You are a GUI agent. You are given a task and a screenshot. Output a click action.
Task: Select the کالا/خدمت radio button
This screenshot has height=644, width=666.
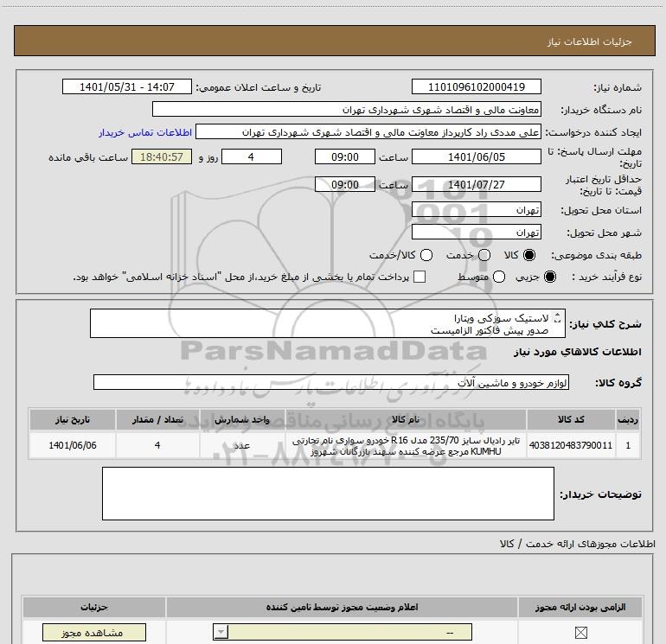click(426, 255)
